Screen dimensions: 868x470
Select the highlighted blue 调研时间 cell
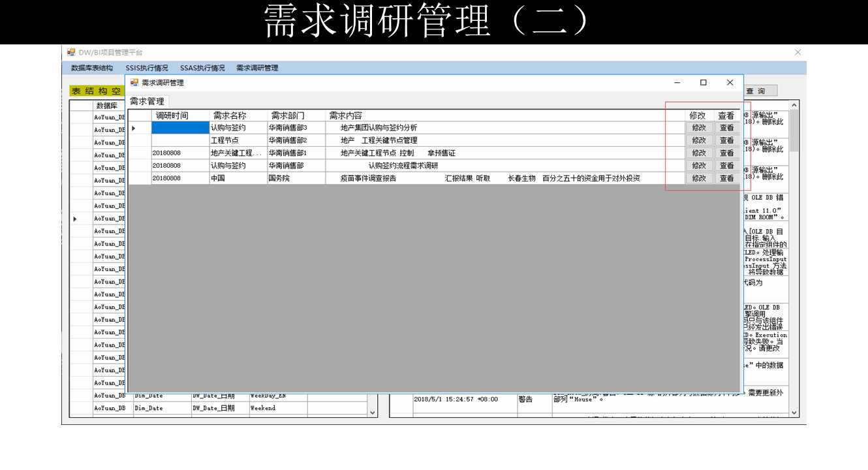pyautogui.click(x=180, y=128)
